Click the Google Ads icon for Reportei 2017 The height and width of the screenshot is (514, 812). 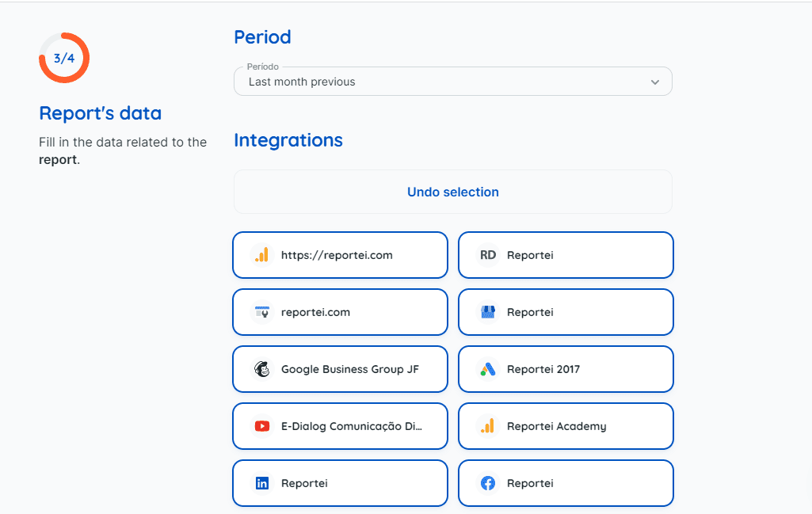[488, 369]
